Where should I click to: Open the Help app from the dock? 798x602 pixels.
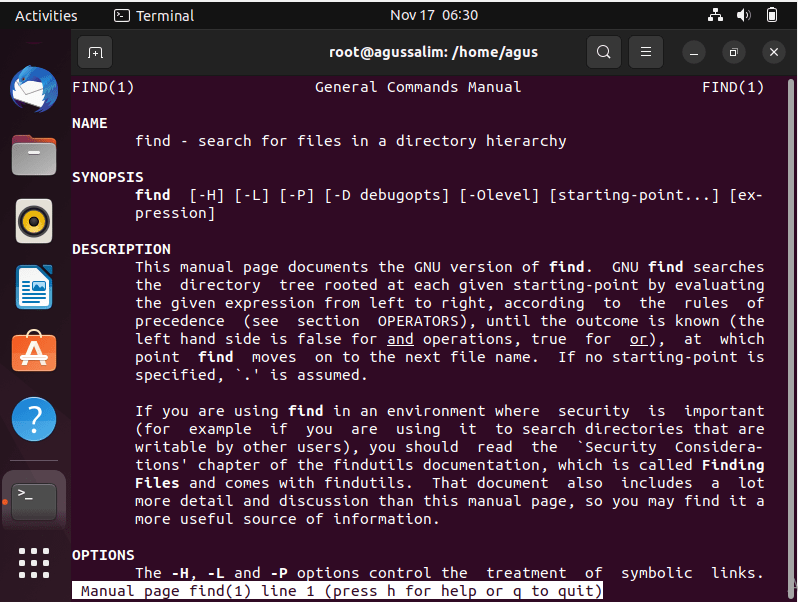(x=34, y=419)
